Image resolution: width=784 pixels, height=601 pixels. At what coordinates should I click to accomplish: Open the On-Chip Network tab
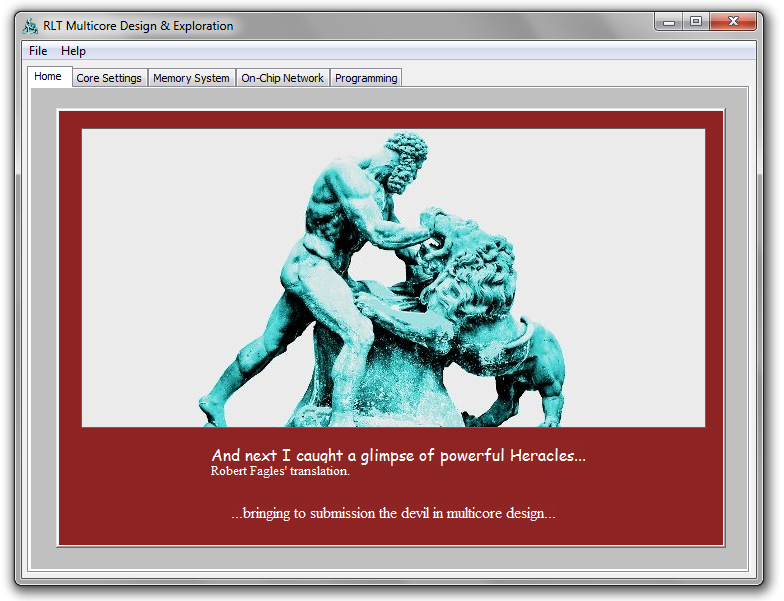[x=282, y=78]
